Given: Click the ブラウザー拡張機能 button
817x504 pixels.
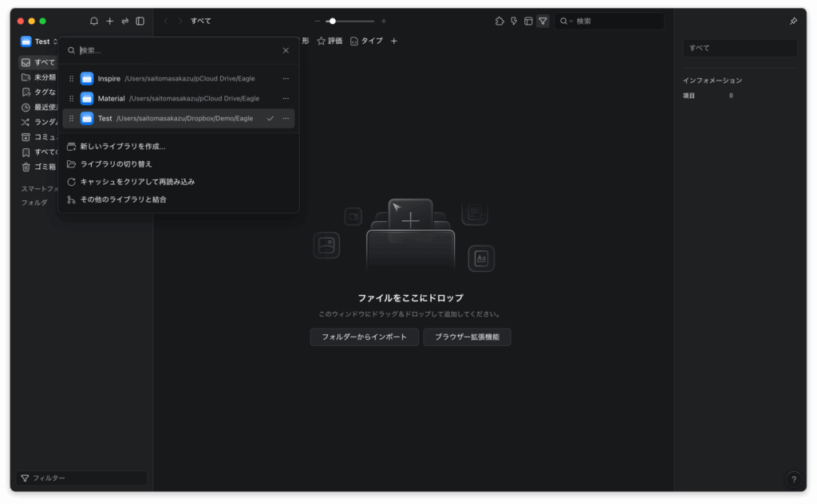Looking at the screenshot, I should 467,337.
